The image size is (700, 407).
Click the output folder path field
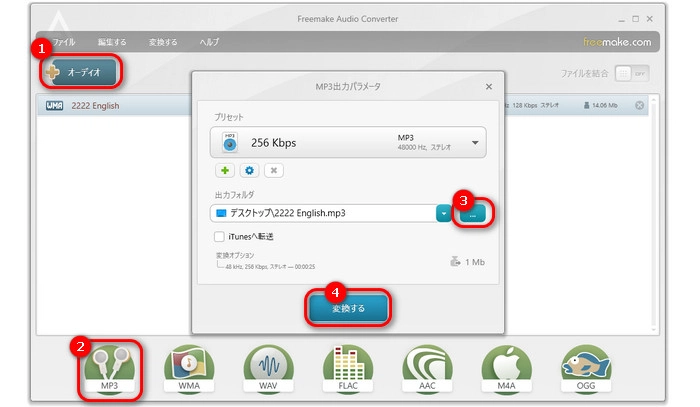click(322, 213)
